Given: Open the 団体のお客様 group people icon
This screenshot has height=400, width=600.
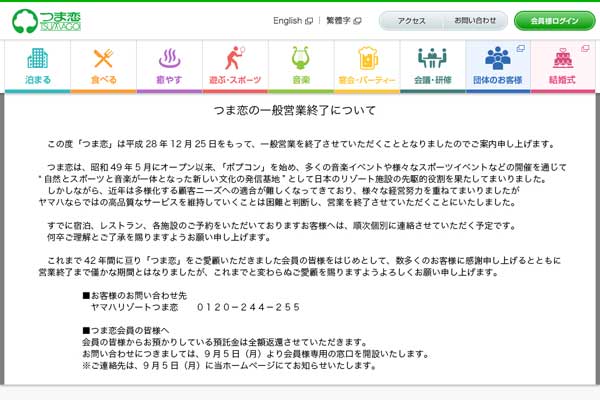Looking at the screenshot, I should (498, 58).
